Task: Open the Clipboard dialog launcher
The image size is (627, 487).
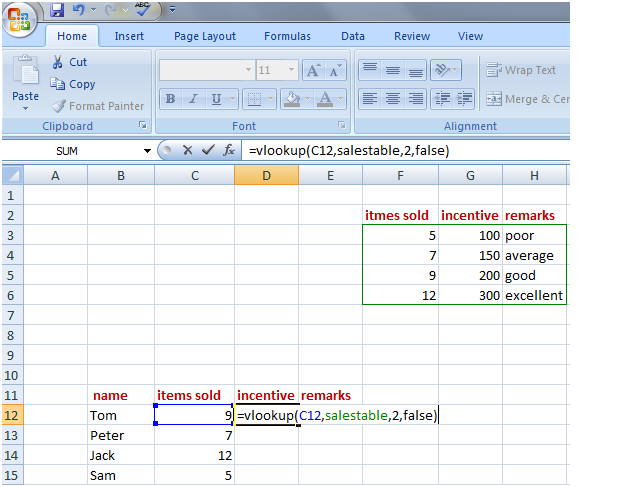Action: coord(143,126)
